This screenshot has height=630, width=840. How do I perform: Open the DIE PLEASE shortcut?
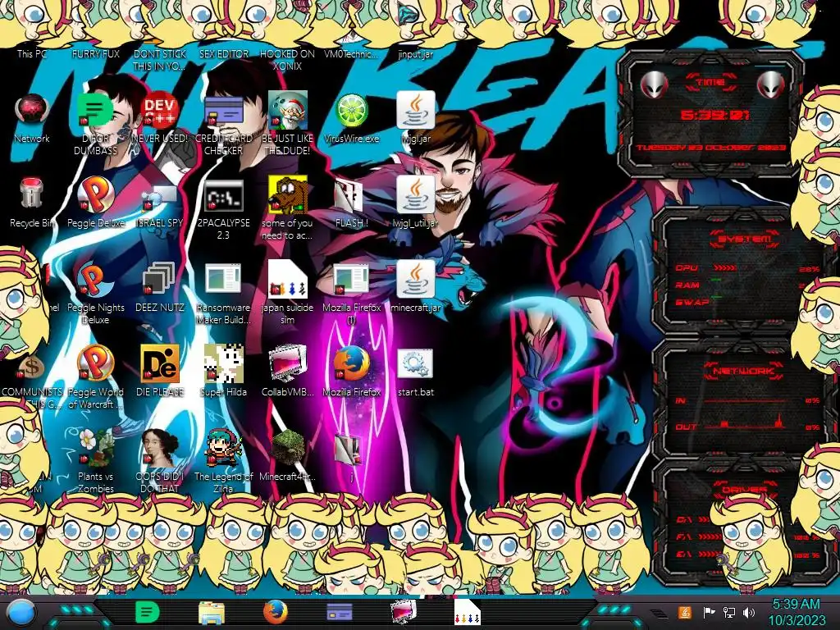159,364
